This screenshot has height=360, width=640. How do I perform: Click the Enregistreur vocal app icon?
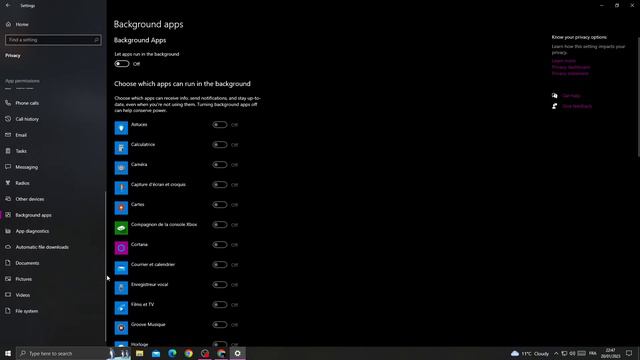point(121,288)
